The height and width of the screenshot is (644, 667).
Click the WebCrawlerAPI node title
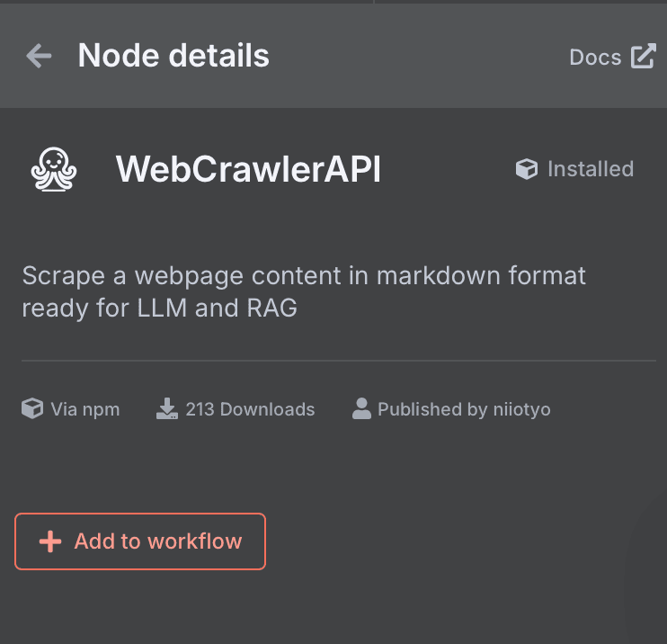click(248, 169)
